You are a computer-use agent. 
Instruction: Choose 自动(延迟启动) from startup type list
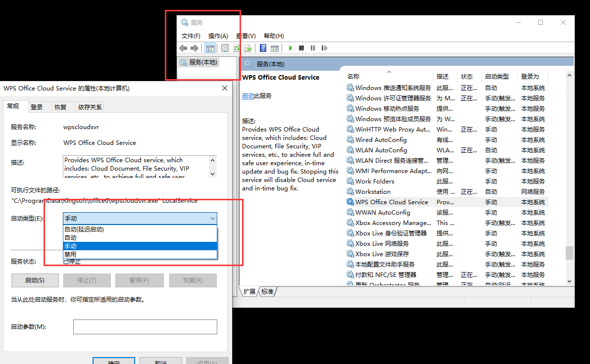[140, 229]
